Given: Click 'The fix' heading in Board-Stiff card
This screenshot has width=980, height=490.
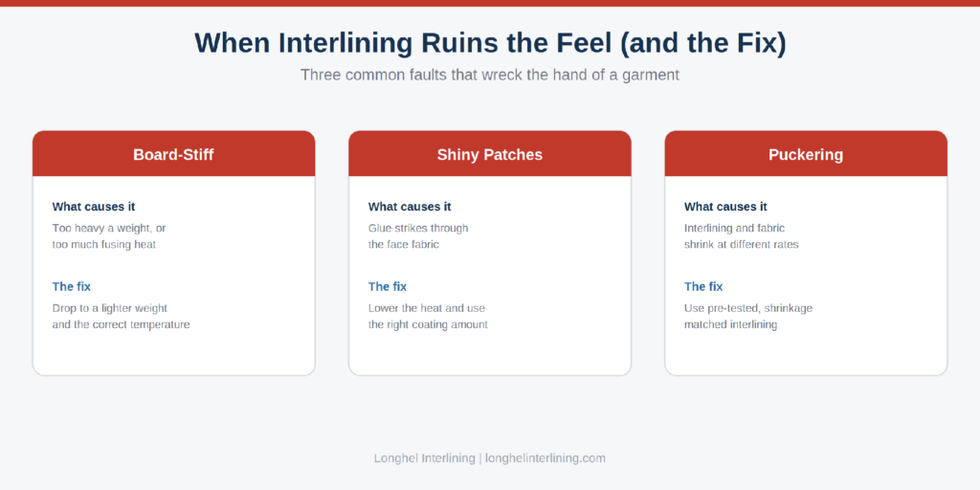Looking at the screenshot, I should click(71, 286).
